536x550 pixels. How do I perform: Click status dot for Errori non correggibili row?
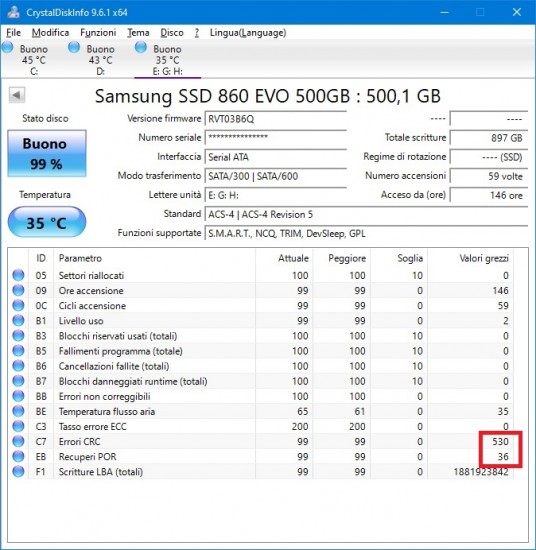click(x=18, y=396)
